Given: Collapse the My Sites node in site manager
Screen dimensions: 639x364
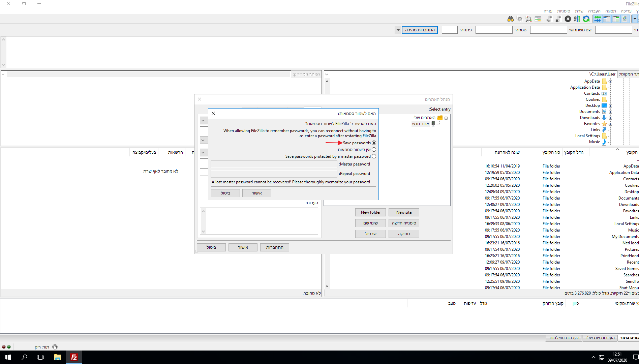Looking at the screenshot, I should (x=446, y=118).
